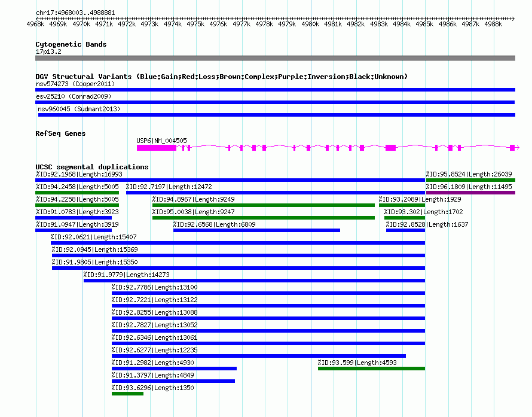Select the widest magenta exon block of USP6
532x417 pixels.
coord(157,148)
